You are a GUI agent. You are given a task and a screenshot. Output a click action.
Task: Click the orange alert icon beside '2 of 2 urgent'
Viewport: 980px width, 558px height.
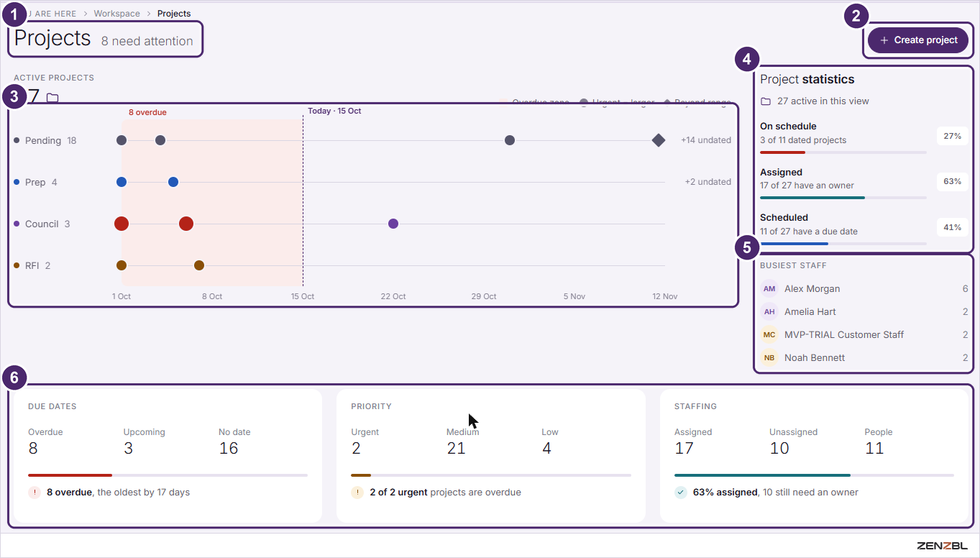click(x=357, y=493)
